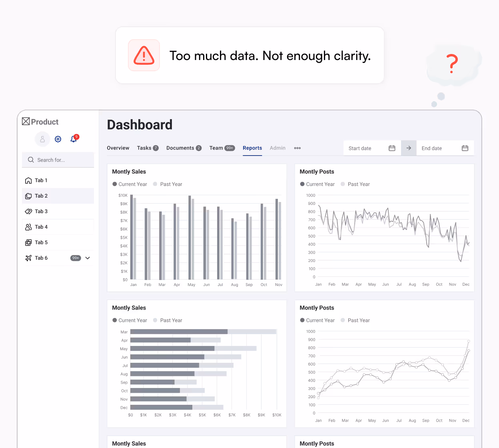Toggle Past Year in second Montly Posts legend
The height and width of the screenshot is (448, 499).
tap(355, 320)
